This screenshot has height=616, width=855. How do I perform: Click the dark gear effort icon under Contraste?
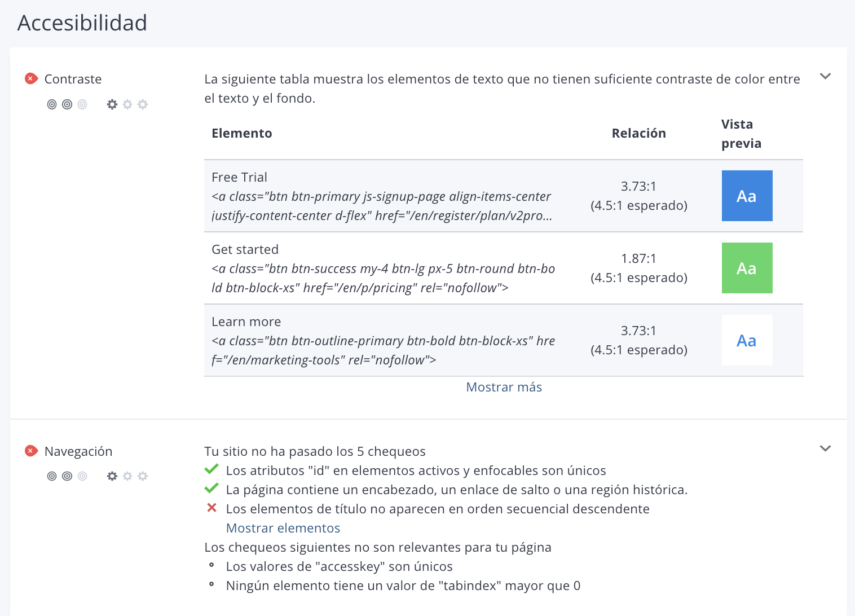coord(112,104)
